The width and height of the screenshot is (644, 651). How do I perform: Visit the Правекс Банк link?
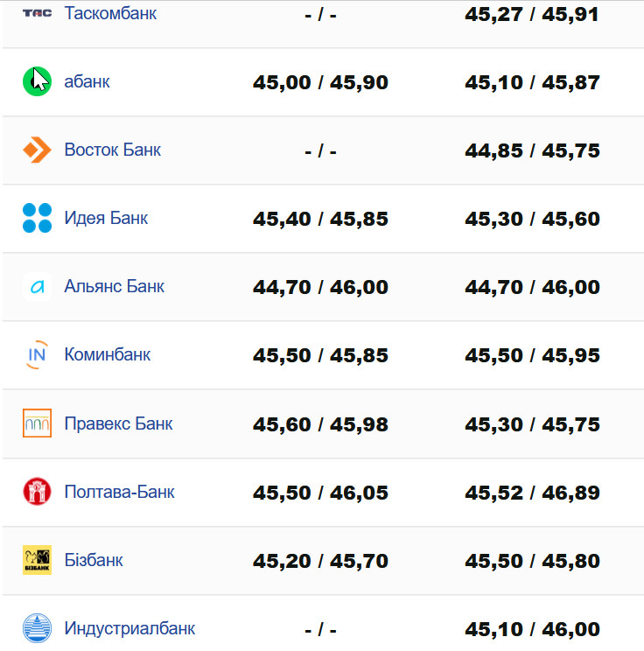point(118,423)
